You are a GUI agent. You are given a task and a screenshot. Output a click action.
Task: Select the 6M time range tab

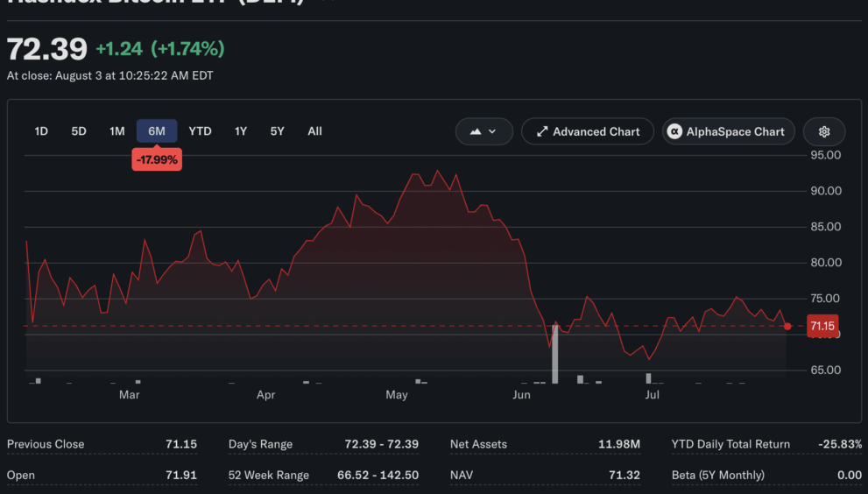coord(157,131)
